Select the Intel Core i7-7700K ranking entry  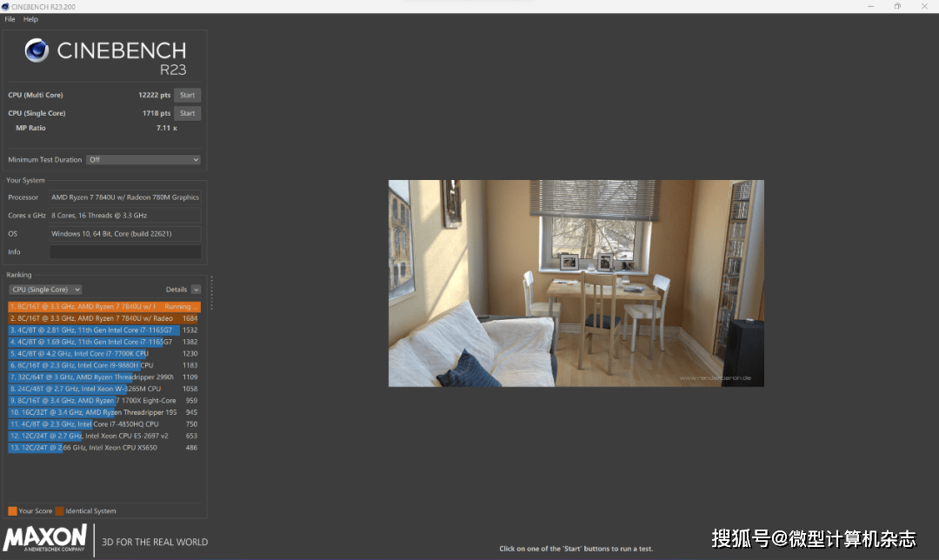coord(104,354)
